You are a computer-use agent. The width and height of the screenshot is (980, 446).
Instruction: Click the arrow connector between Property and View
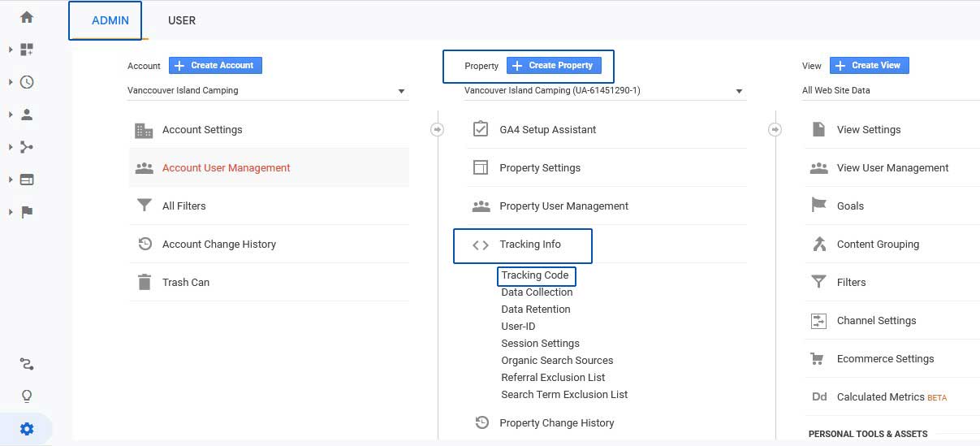click(775, 129)
